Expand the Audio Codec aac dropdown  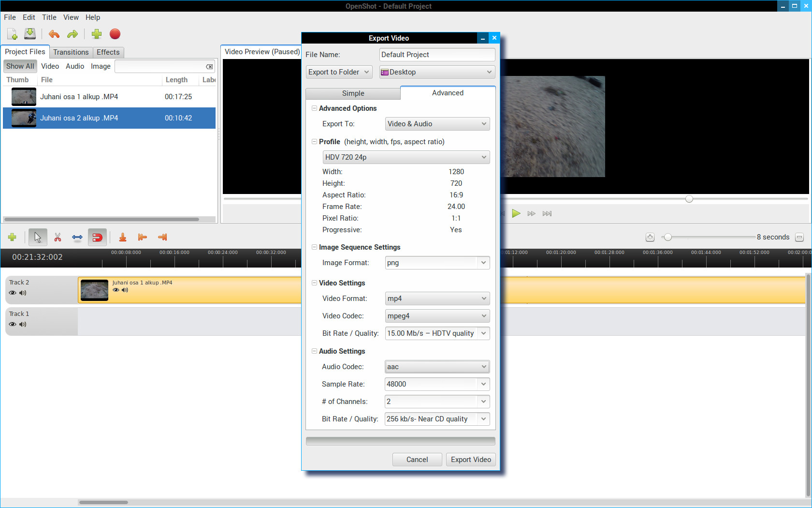tap(437, 367)
